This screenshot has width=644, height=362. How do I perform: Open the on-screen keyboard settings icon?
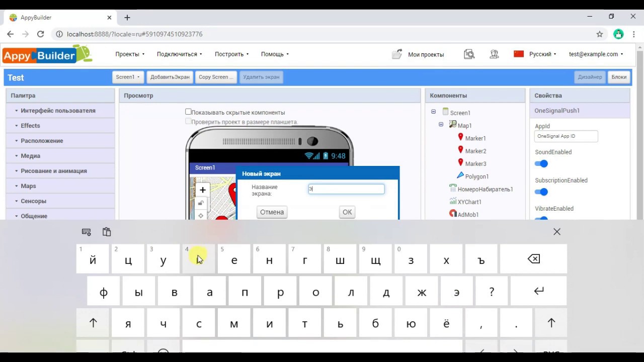(87, 232)
